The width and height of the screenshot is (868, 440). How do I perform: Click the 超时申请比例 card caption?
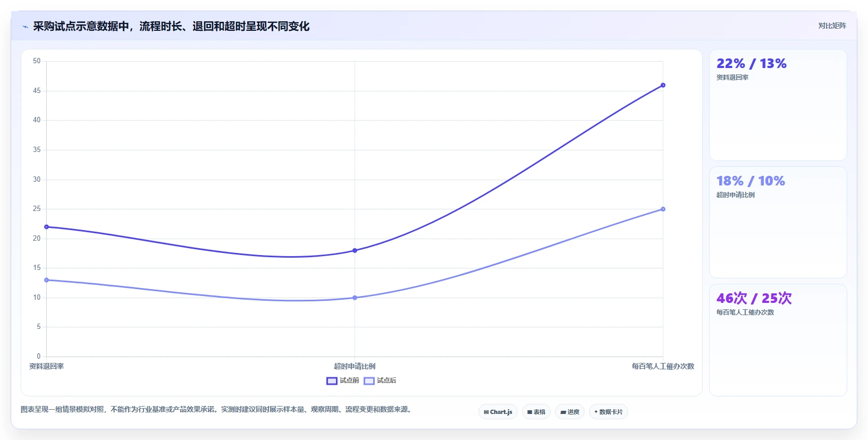(x=735, y=195)
